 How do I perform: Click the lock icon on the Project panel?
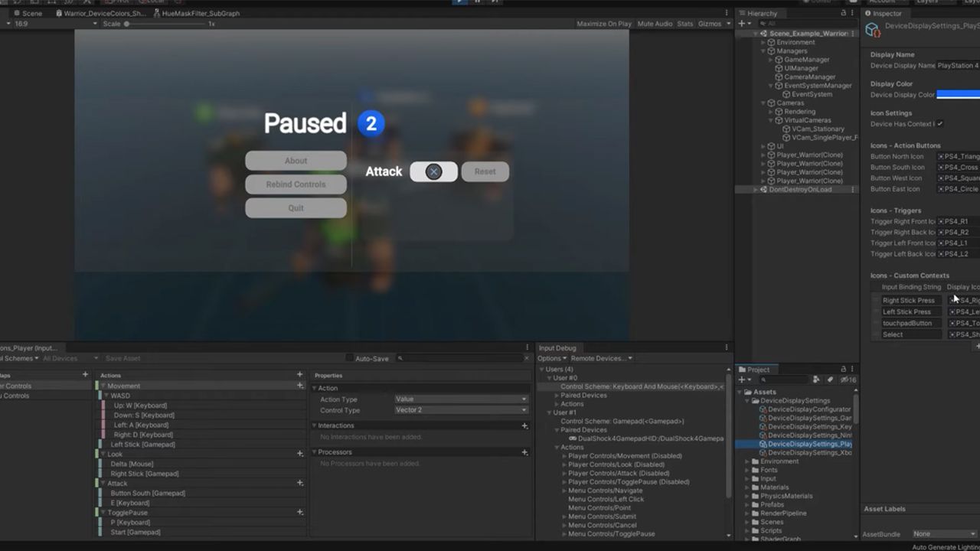point(844,370)
